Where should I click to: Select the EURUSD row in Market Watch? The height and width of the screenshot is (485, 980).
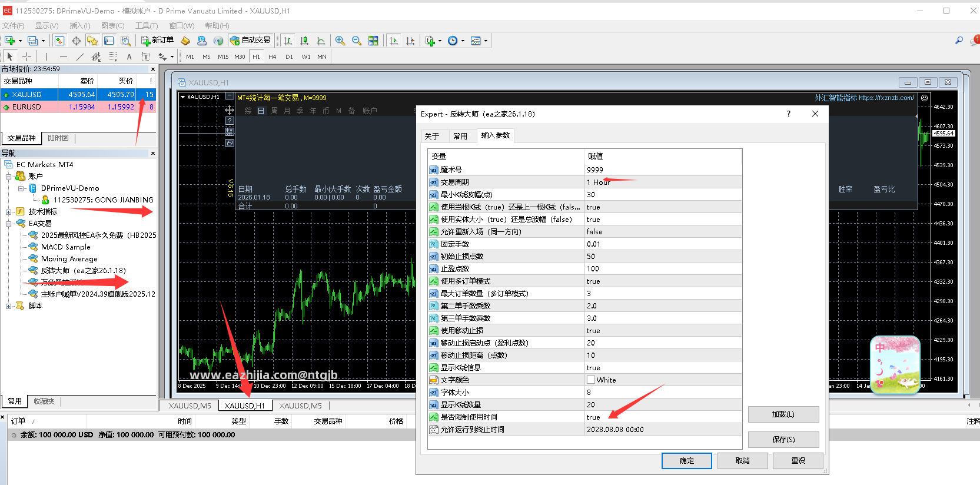click(x=78, y=107)
